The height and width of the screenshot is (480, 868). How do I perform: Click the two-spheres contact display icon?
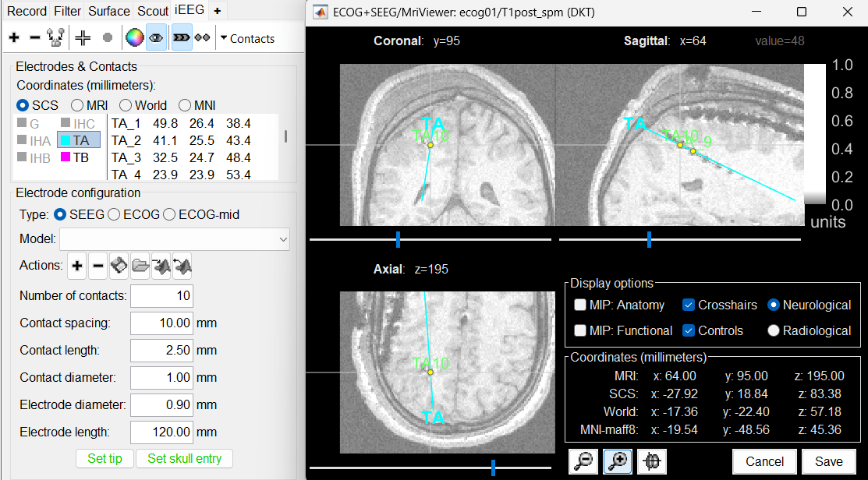[203, 37]
